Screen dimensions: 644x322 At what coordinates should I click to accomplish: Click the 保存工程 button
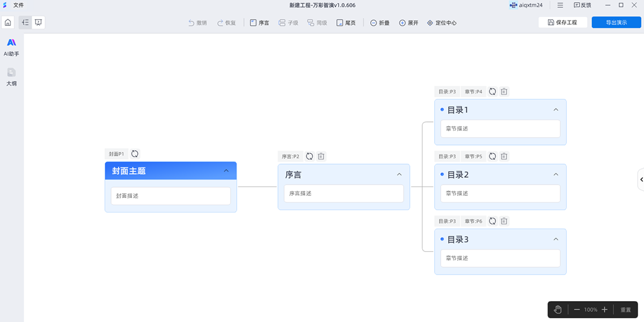pos(562,23)
